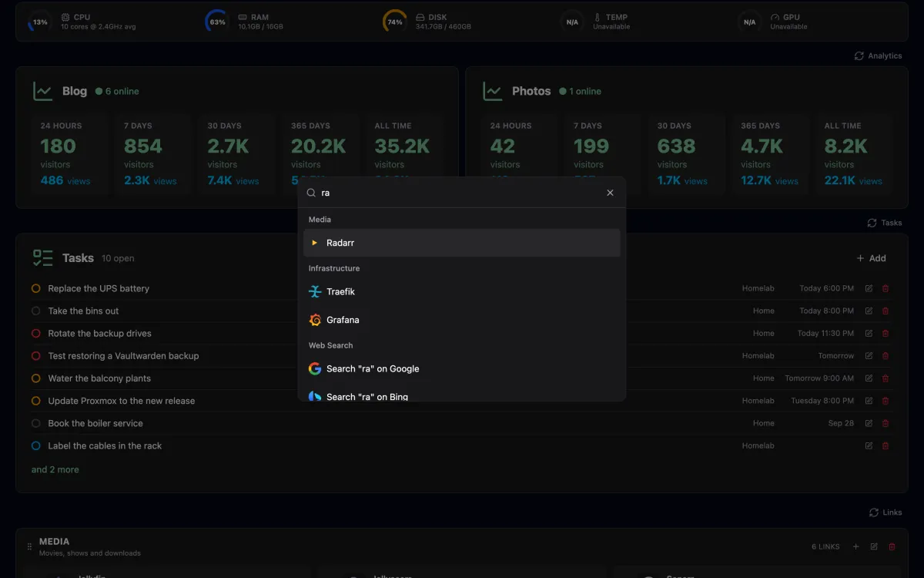Click the Grafana logo icon

click(315, 320)
